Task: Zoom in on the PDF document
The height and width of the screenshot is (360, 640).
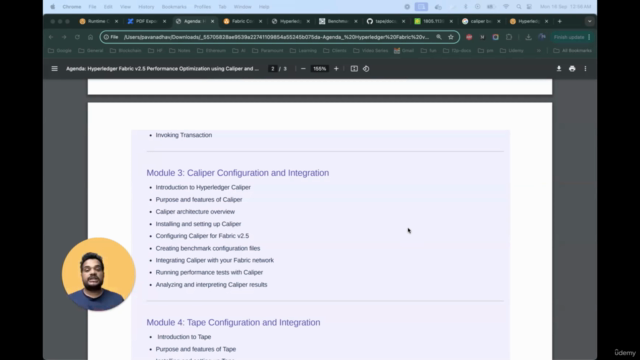Action: click(336, 69)
